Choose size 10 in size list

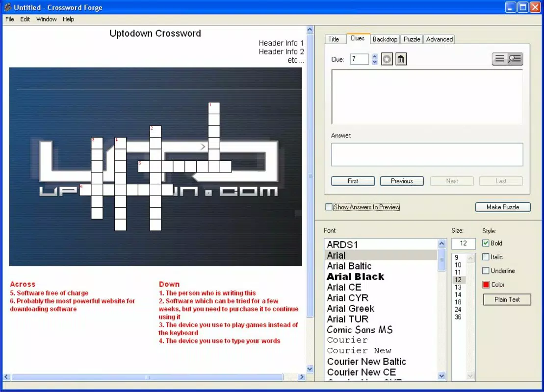click(x=459, y=265)
